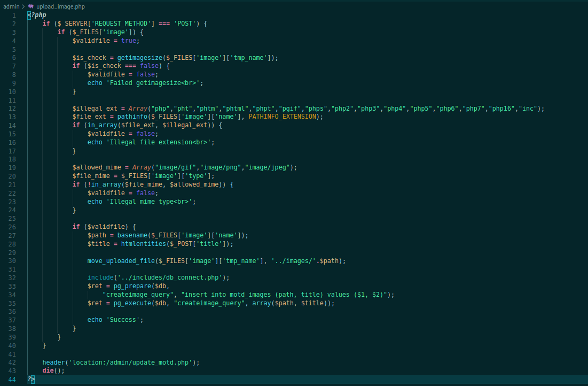Click the closing ?> tag

(31, 379)
